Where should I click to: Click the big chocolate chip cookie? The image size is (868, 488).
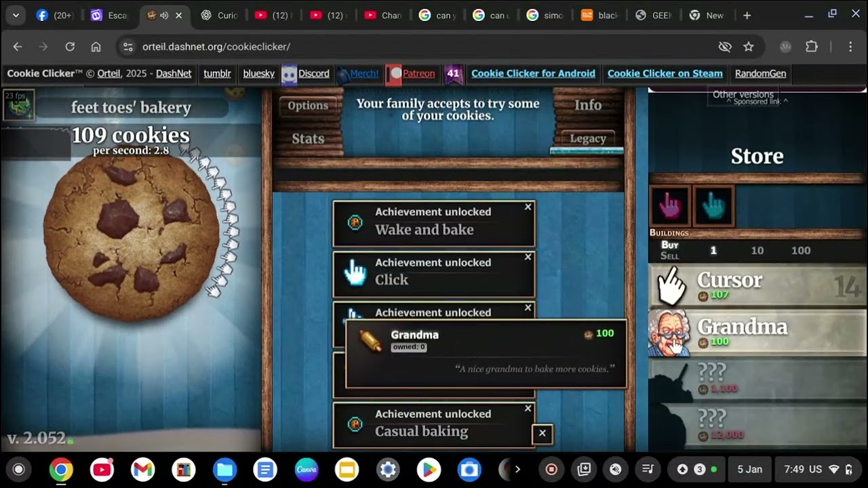[131, 235]
